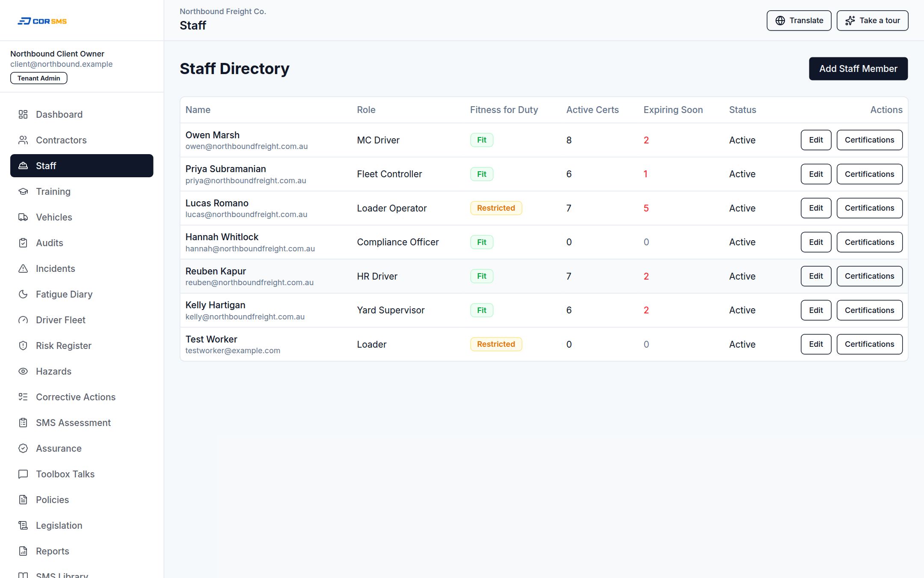Edit Lucas Romano's staff record

pos(816,208)
